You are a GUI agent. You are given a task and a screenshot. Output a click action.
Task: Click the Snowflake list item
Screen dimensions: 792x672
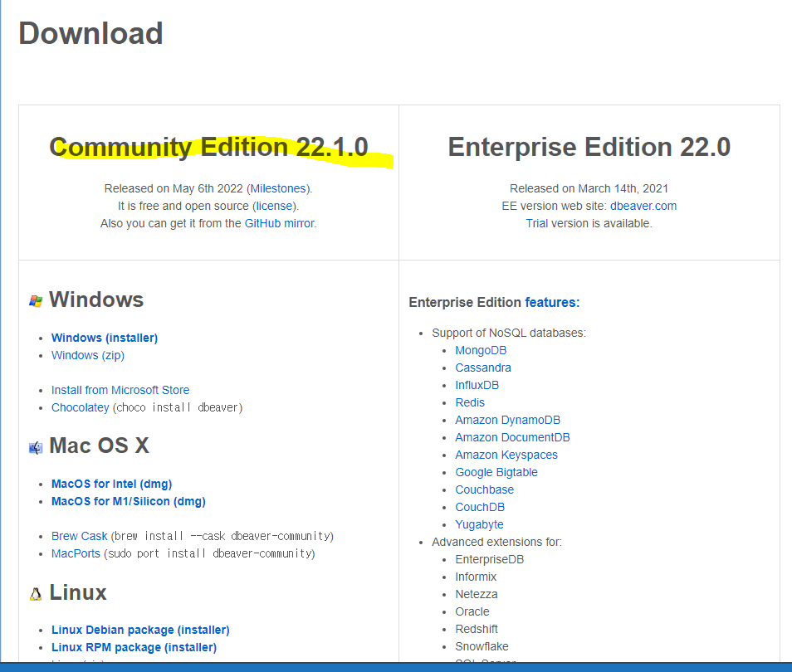[482, 646]
